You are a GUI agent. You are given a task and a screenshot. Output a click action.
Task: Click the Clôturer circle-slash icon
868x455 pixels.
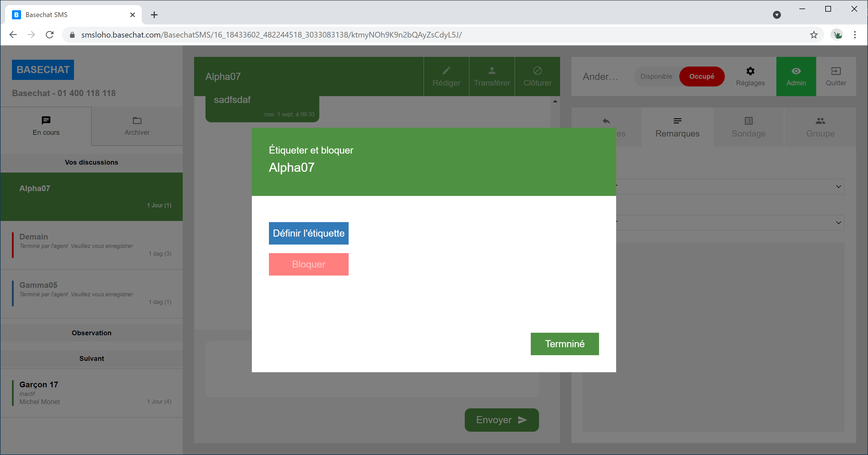(537, 71)
